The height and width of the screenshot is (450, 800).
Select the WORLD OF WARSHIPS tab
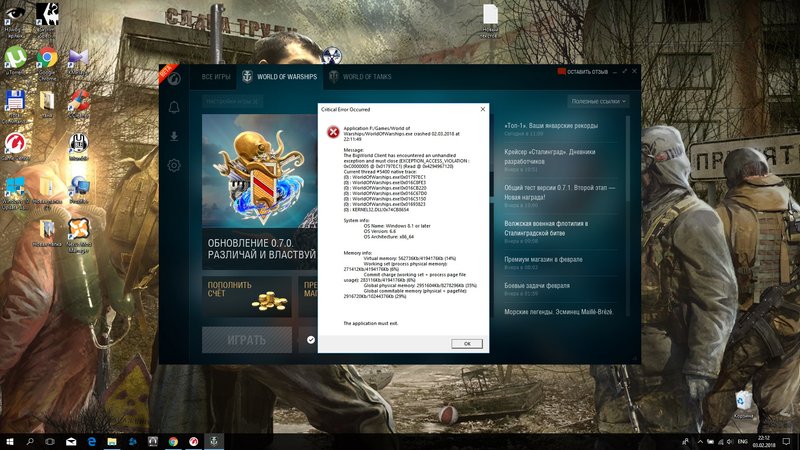coord(280,77)
